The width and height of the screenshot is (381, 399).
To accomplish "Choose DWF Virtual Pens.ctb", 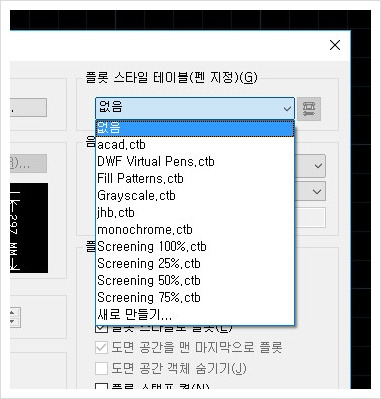I will coord(195,162).
